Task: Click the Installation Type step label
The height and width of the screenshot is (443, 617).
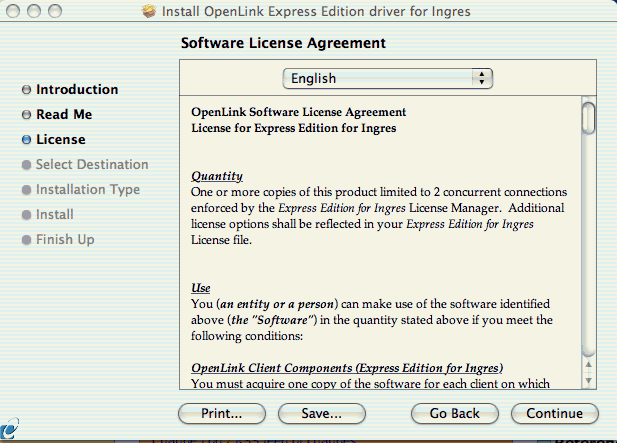Action: 88,190
